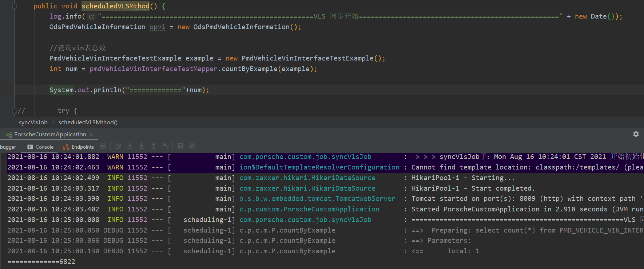This screenshot has width=644, height=269.
Task: Click the =============6822 console output line
Action: (41, 262)
